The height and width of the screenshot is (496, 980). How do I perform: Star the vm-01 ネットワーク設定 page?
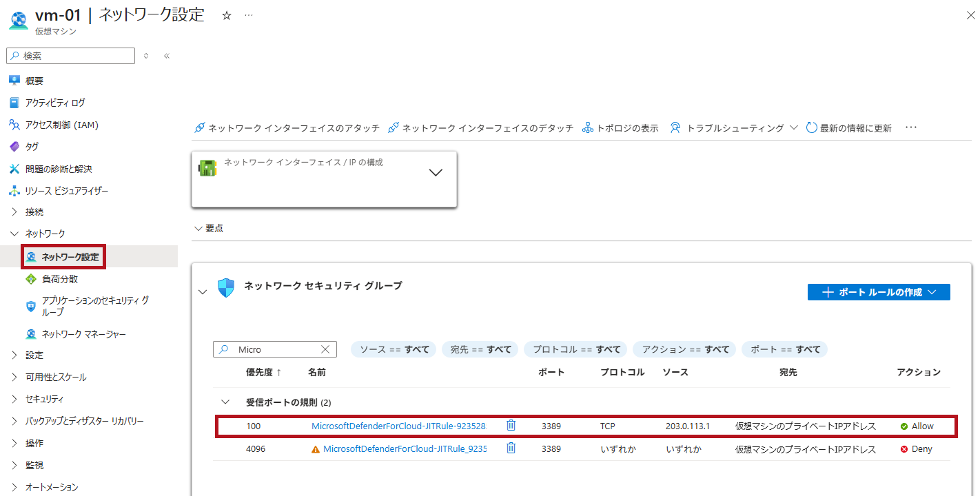pyautogui.click(x=226, y=14)
